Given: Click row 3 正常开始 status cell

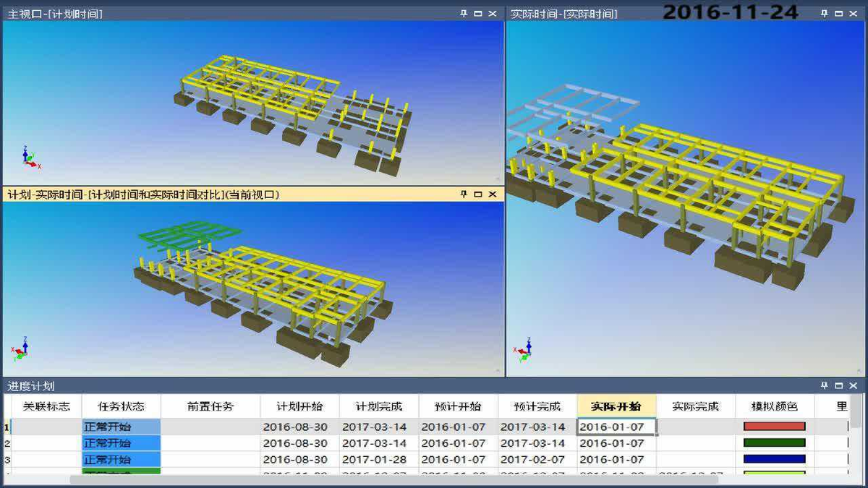Looking at the screenshot, I should coord(121,459).
